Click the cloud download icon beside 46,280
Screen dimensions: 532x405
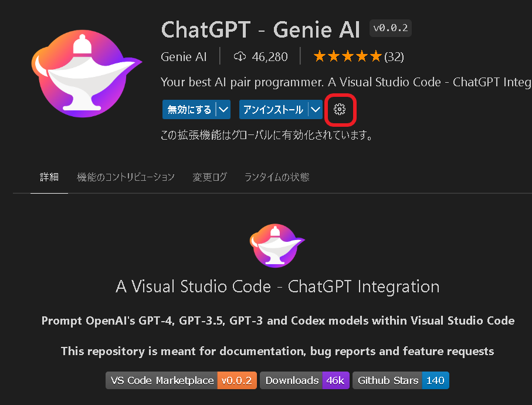click(240, 56)
